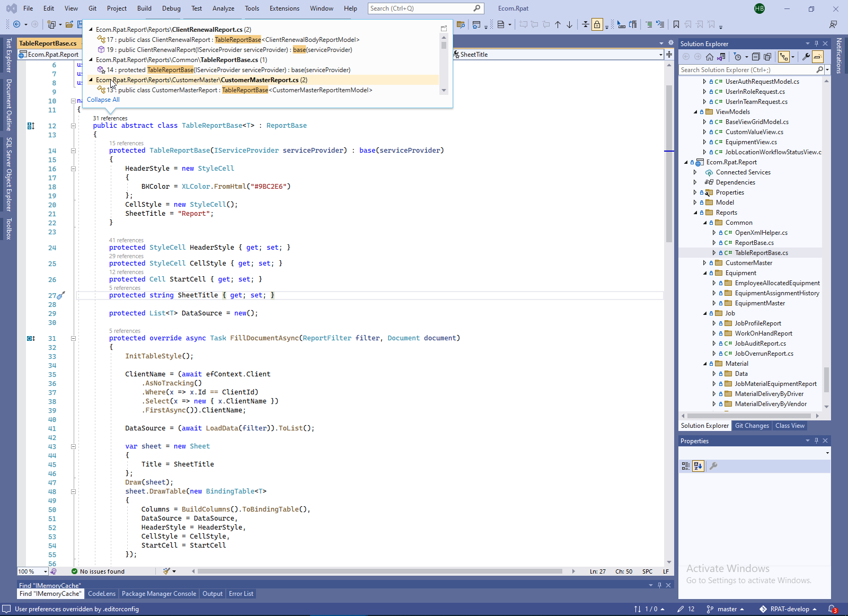This screenshot has width=848, height=616.
Task: Open the 100 % zoom dropdown
Action: point(46,571)
